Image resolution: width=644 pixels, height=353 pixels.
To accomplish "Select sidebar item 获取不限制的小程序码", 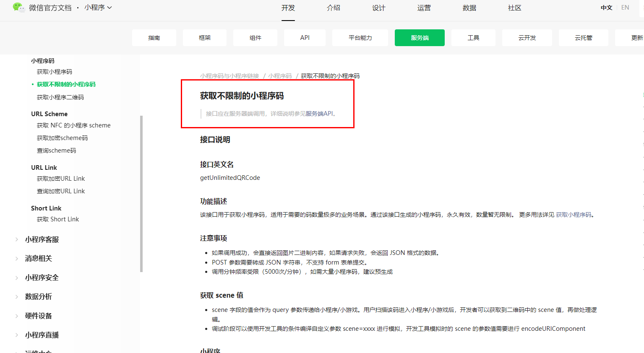I will 66,84.
